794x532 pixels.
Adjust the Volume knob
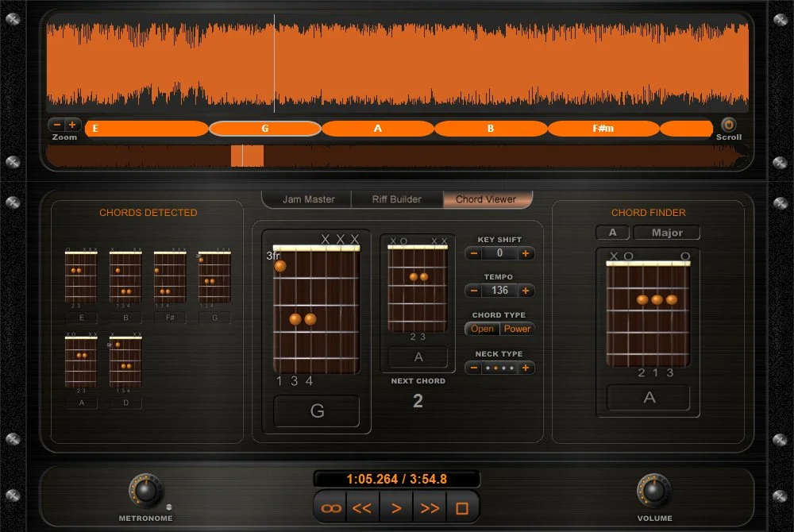[653, 491]
